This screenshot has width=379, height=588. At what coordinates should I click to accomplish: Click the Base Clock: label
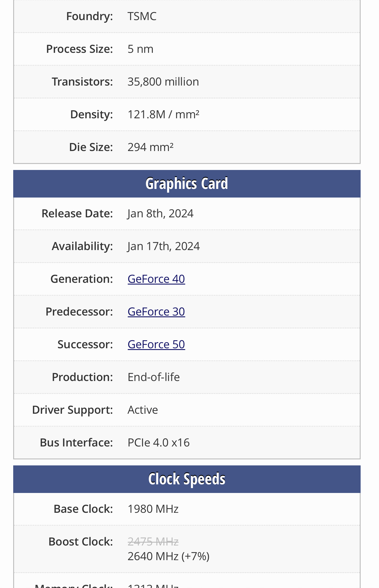click(83, 509)
